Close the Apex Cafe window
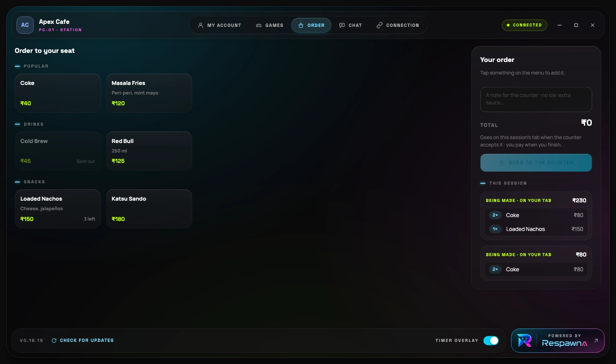 [593, 25]
